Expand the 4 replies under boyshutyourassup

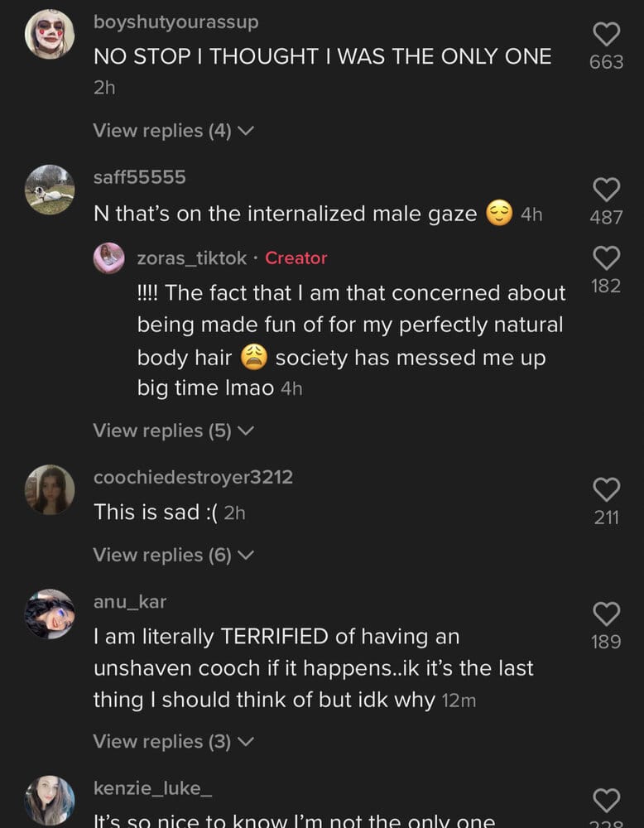coord(172,131)
